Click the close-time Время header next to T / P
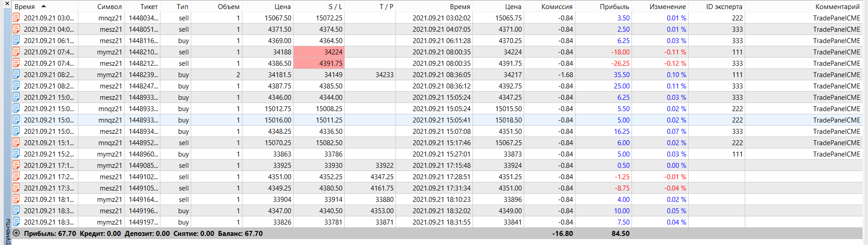The height and width of the screenshot is (245, 868). pyautogui.click(x=460, y=7)
